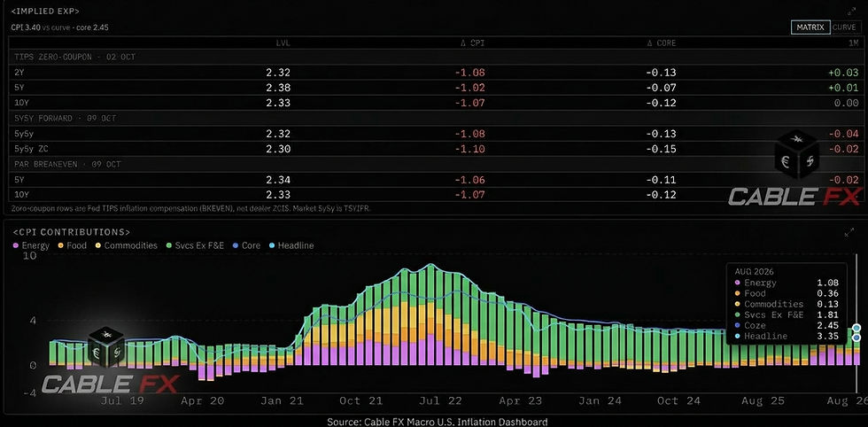Click the Headline 3.35 tooltip entry
868x427 pixels.
pos(787,336)
